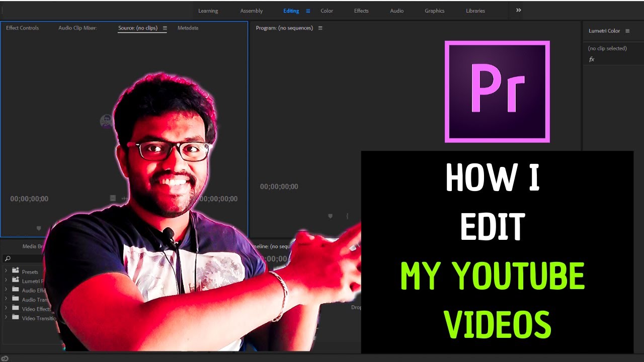
Task: Click the Drag Audio Only waveform icon
Action: pos(124,199)
